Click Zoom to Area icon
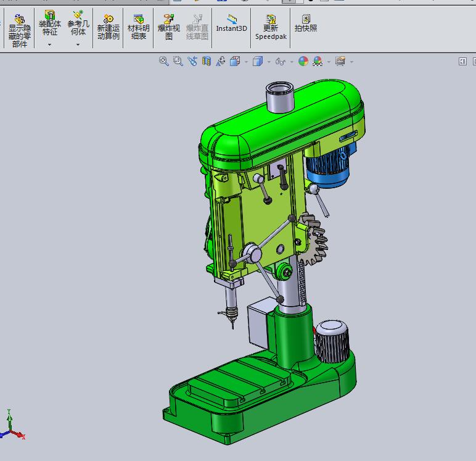This screenshot has width=476, height=461. [178, 61]
